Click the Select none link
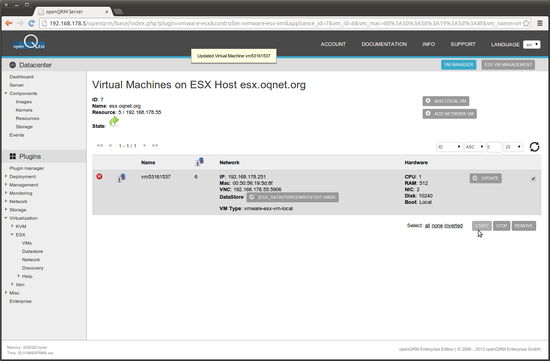The image size is (550, 361). (437, 226)
